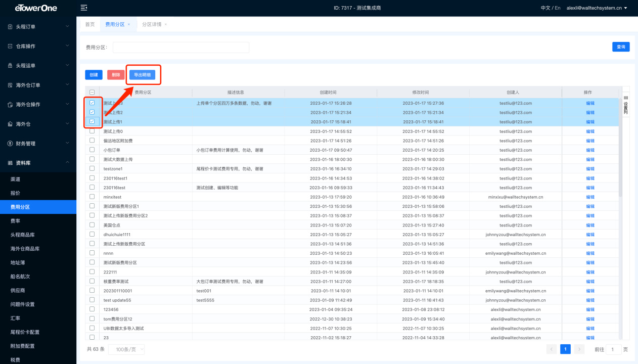Click the 头程运单 sidebar icon

tap(10, 66)
